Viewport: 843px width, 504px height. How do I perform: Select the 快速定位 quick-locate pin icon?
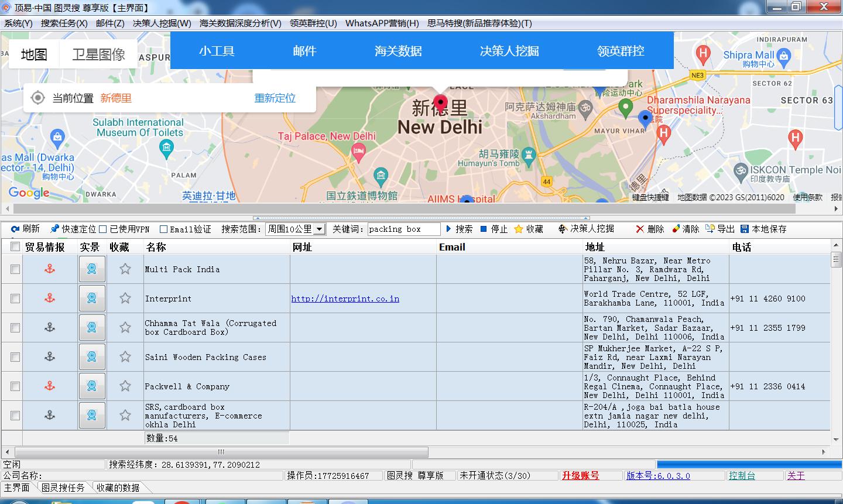click(x=56, y=229)
